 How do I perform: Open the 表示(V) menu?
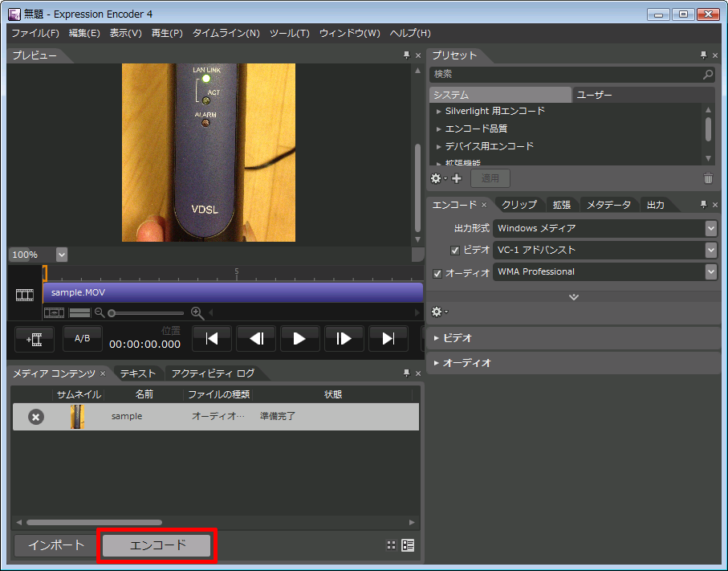pyautogui.click(x=125, y=34)
